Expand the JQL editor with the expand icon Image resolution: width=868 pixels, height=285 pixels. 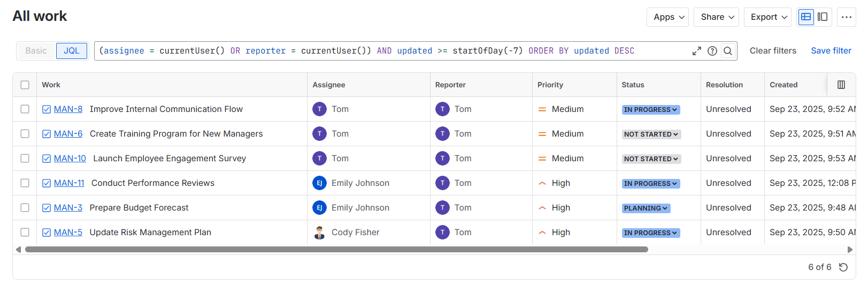696,51
